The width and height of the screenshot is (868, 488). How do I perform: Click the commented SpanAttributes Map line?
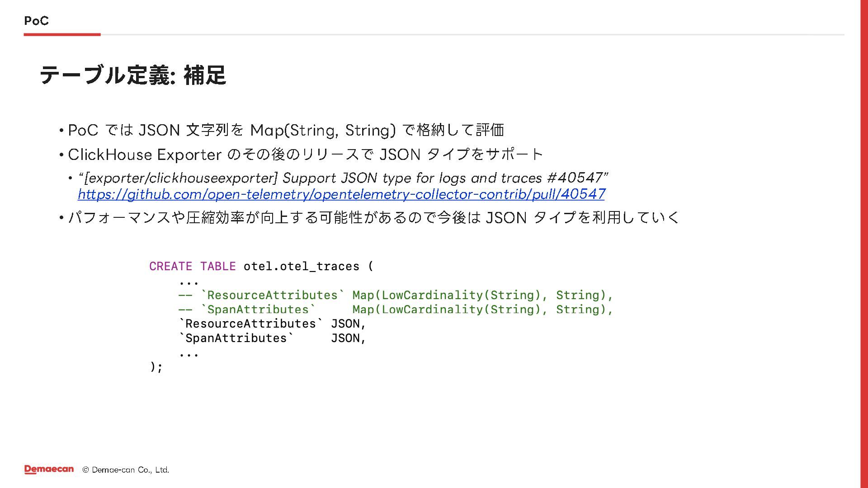(395, 310)
